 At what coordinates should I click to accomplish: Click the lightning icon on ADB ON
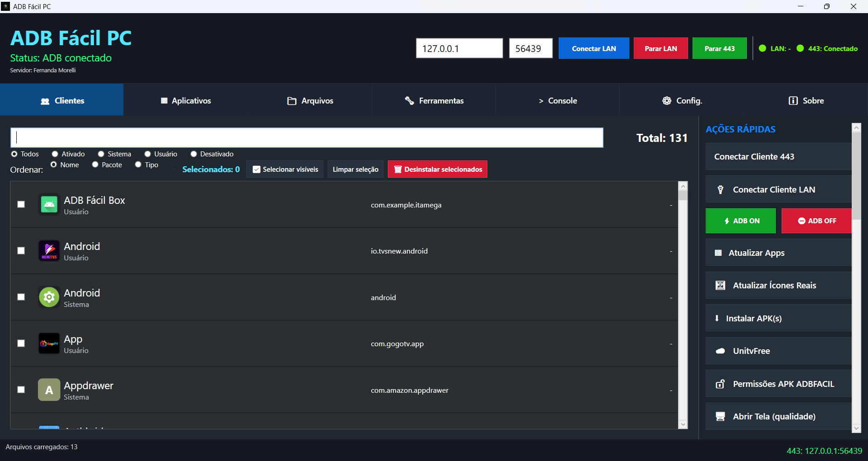(x=727, y=221)
